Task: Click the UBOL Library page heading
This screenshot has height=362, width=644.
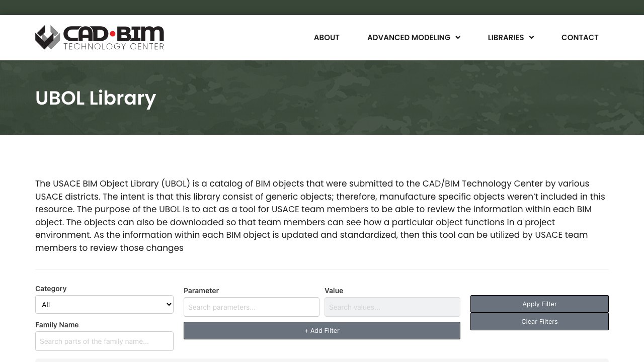Action: pos(96,98)
